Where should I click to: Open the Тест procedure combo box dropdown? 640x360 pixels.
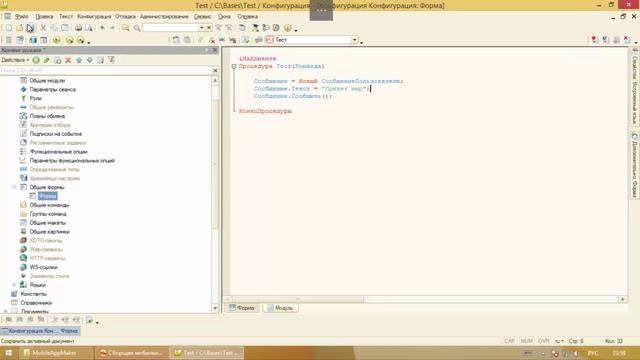tap(355, 40)
